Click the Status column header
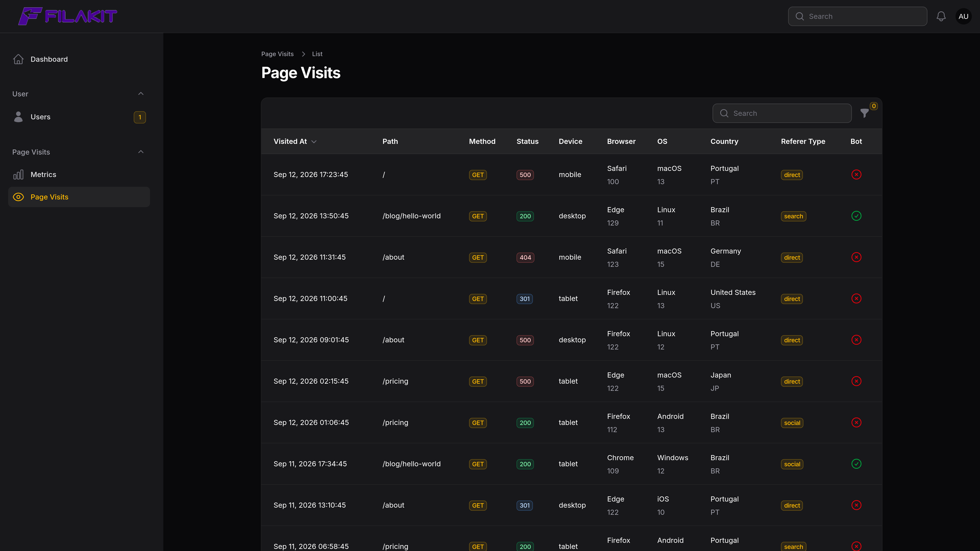This screenshot has width=980, height=551. point(527,141)
